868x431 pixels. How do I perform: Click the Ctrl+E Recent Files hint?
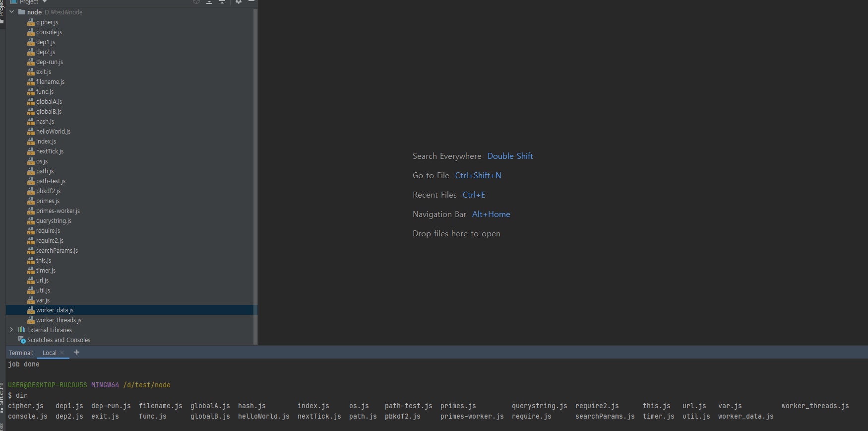(x=474, y=195)
